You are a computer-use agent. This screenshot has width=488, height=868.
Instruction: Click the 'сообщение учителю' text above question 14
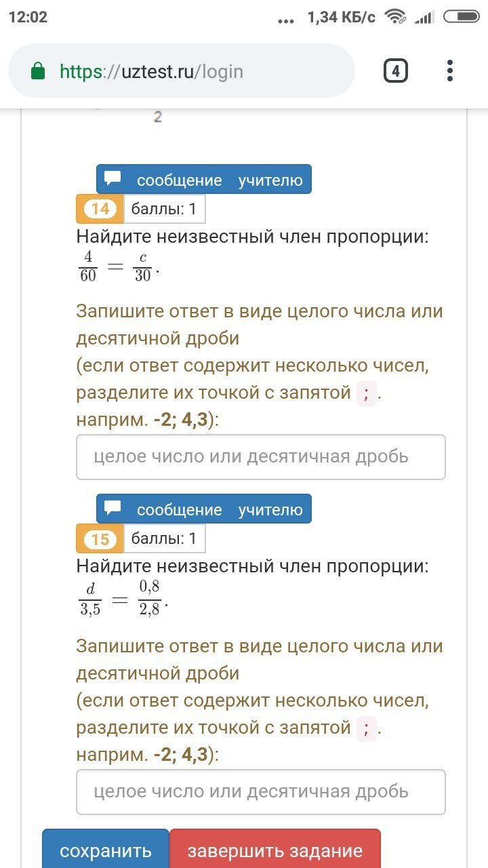click(219, 180)
